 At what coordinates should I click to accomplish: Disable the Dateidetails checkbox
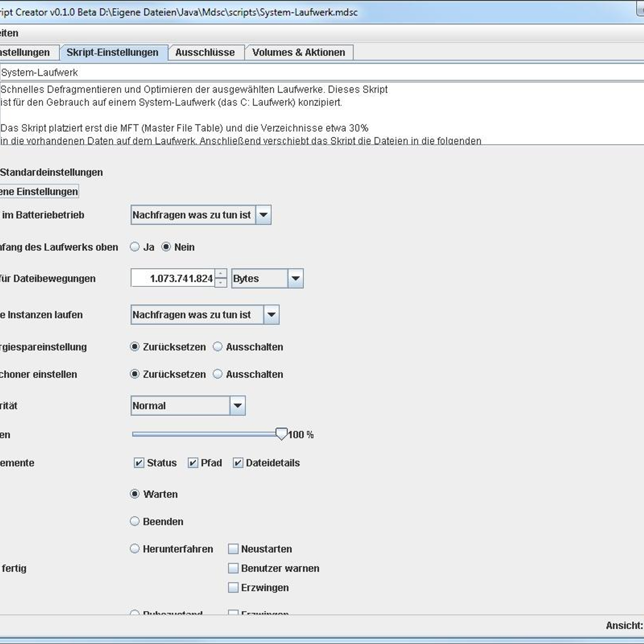[x=238, y=463]
